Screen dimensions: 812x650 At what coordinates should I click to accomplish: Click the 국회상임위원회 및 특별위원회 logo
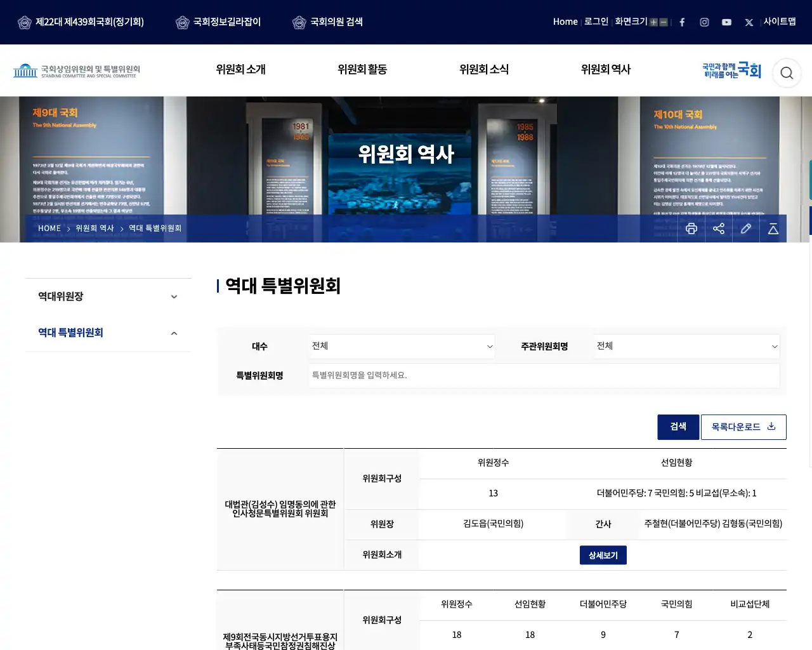click(77, 70)
